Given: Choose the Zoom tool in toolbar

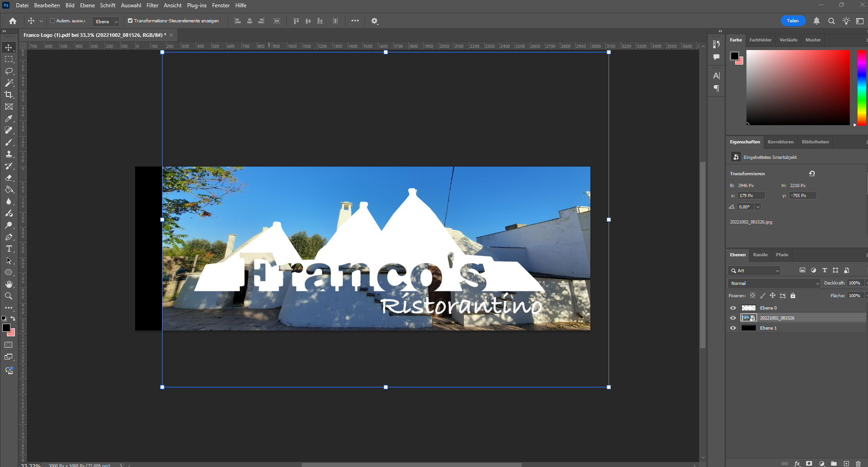Looking at the screenshot, I should click(x=9, y=296).
